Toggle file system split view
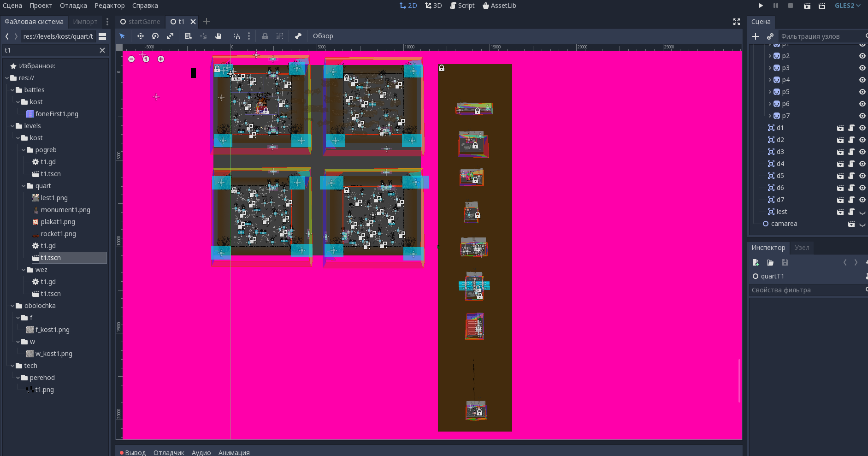The width and height of the screenshot is (868, 456). pos(102,36)
